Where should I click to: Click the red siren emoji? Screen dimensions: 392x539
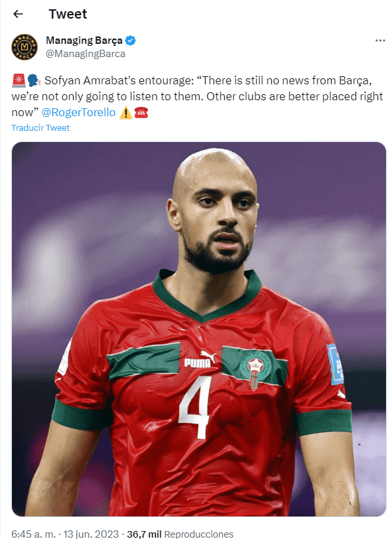(19, 80)
